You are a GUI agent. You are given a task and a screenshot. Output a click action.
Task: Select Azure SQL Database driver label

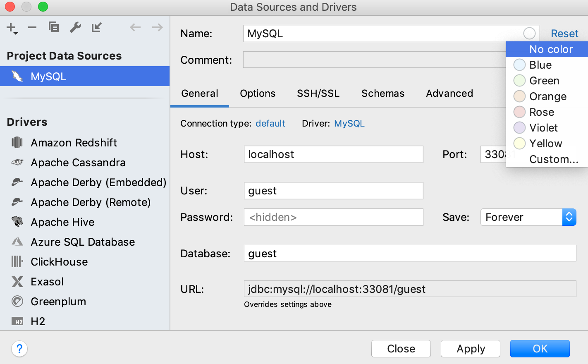(x=83, y=242)
